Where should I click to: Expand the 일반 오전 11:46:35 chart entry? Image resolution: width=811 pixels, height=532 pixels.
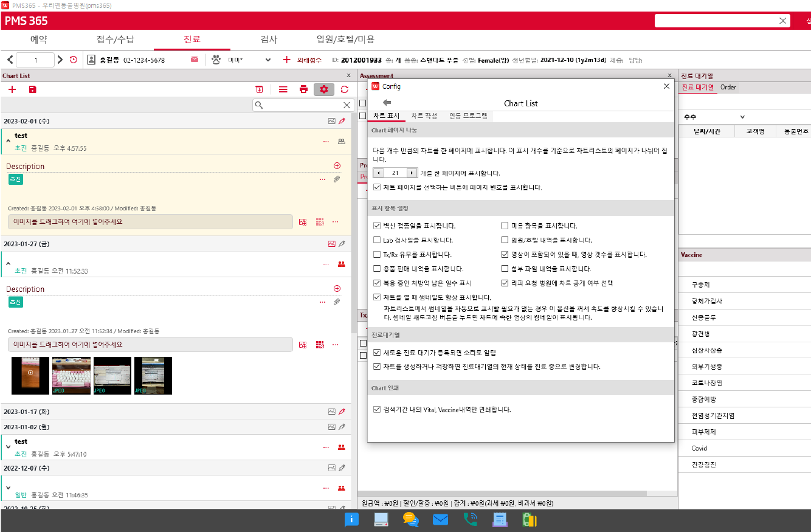click(x=9, y=488)
